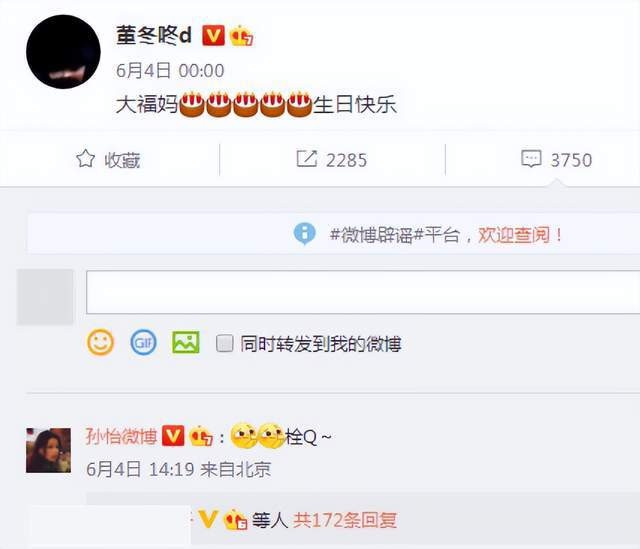Click the favorite star icon
Image resolution: width=640 pixels, height=549 pixels.
click(86, 159)
